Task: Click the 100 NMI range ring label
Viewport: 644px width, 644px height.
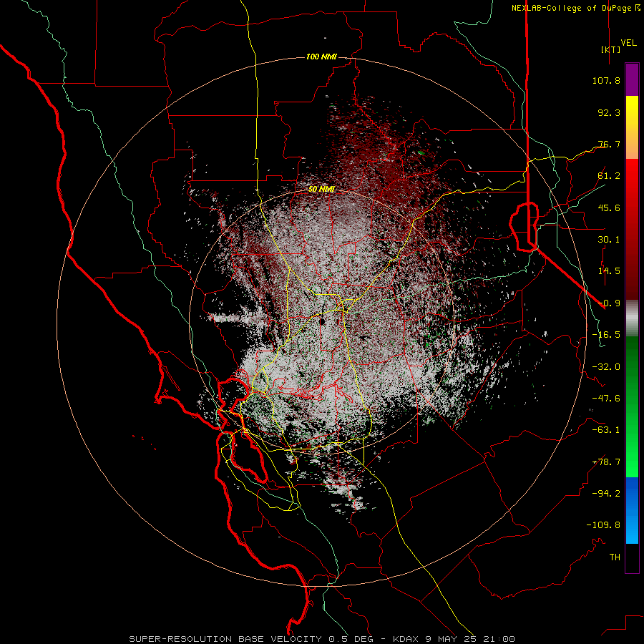Action: [321, 57]
